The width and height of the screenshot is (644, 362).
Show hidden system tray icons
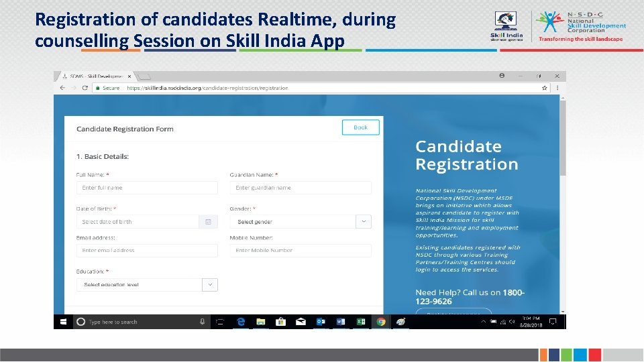tap(484, 322)
